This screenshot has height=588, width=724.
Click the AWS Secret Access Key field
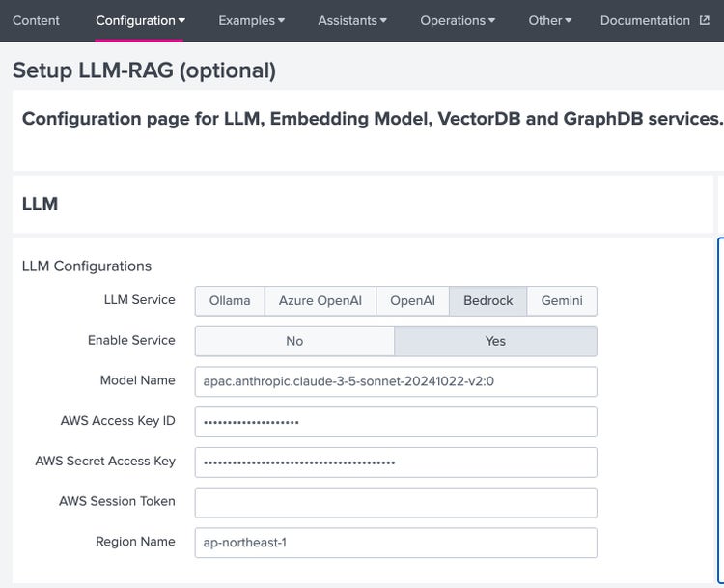[396, 462]
